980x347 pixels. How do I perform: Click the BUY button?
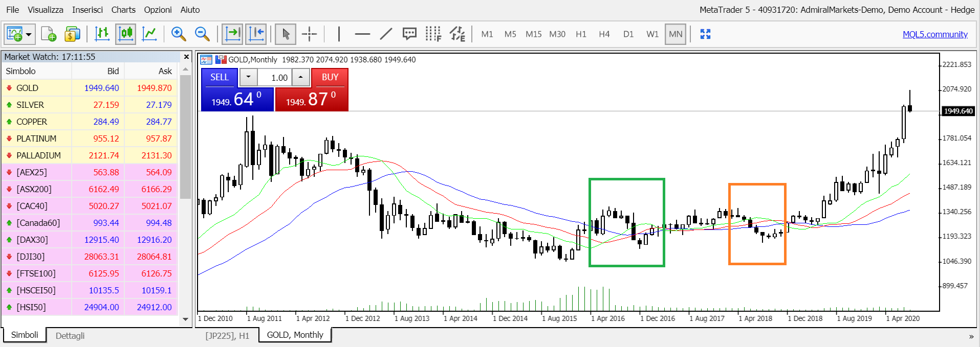[x=330, y=77]
